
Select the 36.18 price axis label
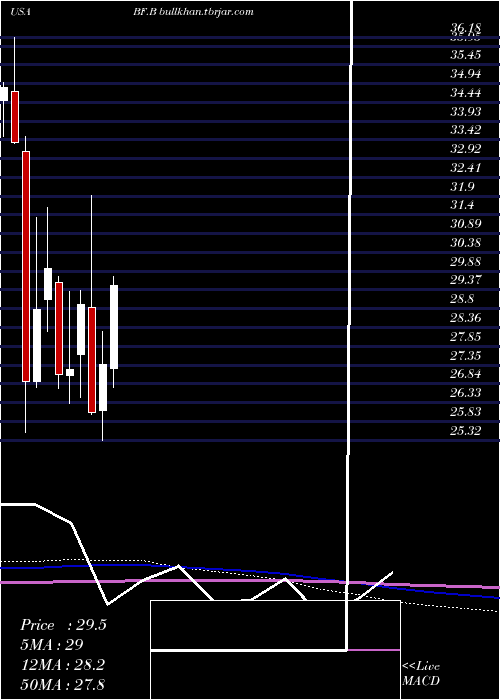tap(466, 29)
